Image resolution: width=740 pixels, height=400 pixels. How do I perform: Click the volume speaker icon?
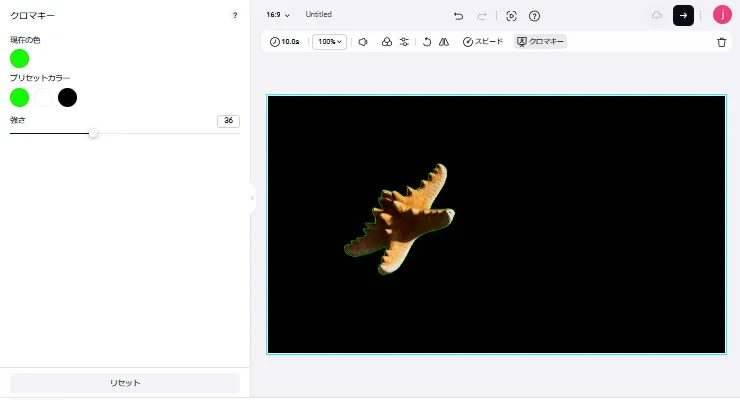coord(363,42)
